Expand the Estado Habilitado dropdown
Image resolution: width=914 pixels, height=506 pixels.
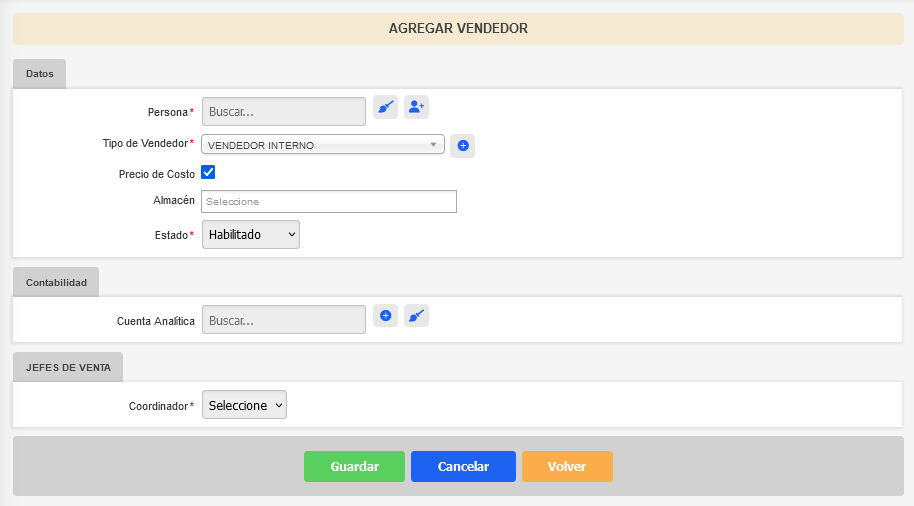(251, 234)
